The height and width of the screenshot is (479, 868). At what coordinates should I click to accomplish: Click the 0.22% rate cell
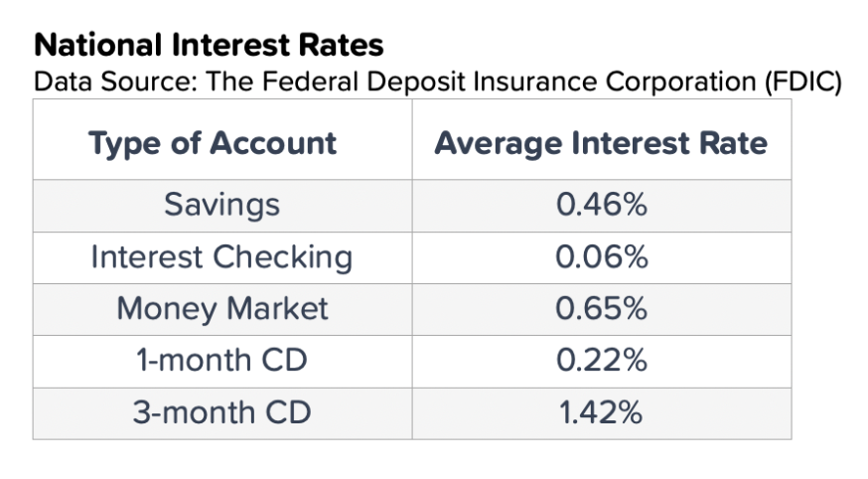tap(601, 361)
